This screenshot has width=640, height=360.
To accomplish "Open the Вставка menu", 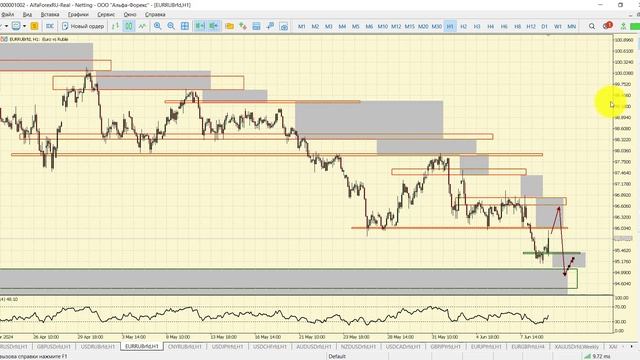I will coord(50,14).
